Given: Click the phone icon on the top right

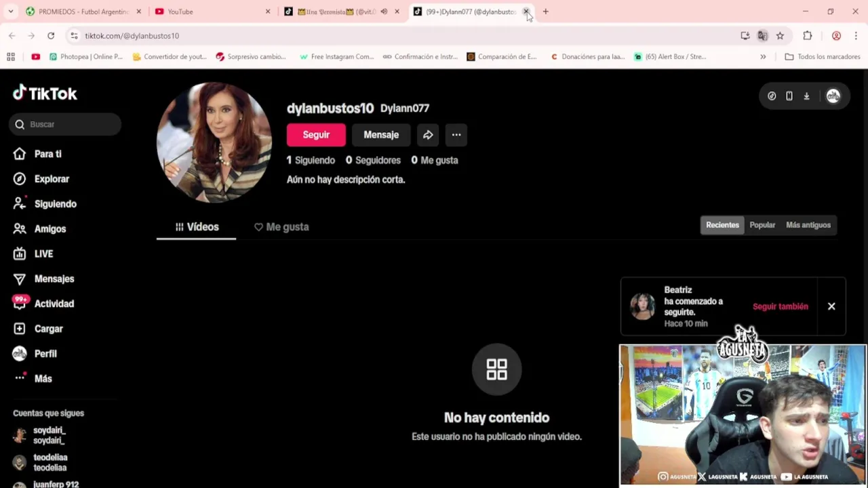Looking at the screenshot, I should click(789, 96).
